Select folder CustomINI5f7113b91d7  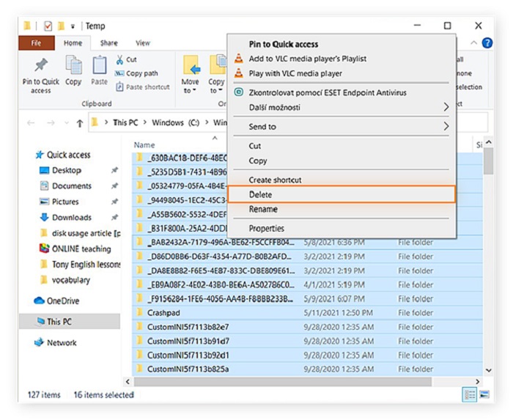(x=308, y=341)
